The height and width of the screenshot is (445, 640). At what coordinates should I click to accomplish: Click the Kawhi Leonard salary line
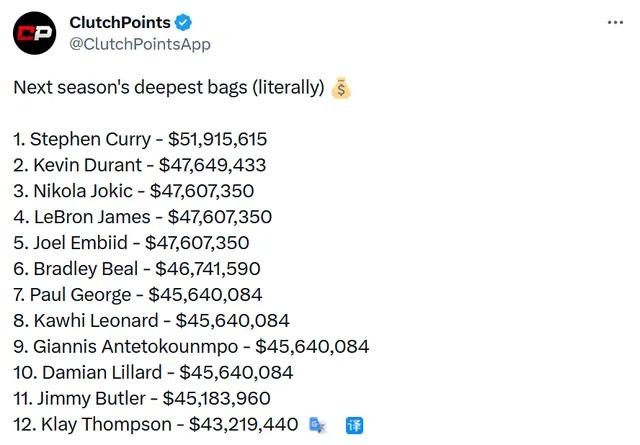(151, 321)
